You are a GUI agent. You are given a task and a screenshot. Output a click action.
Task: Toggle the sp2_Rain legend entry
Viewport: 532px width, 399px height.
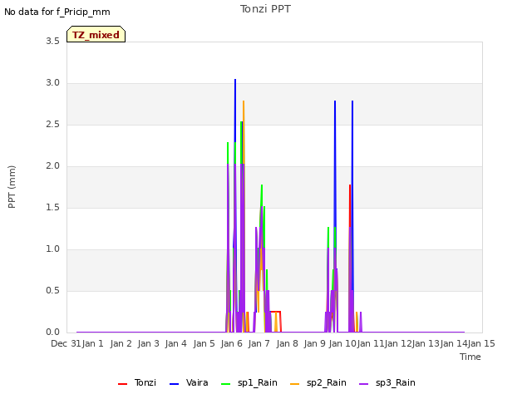click(x=318, y=383)
